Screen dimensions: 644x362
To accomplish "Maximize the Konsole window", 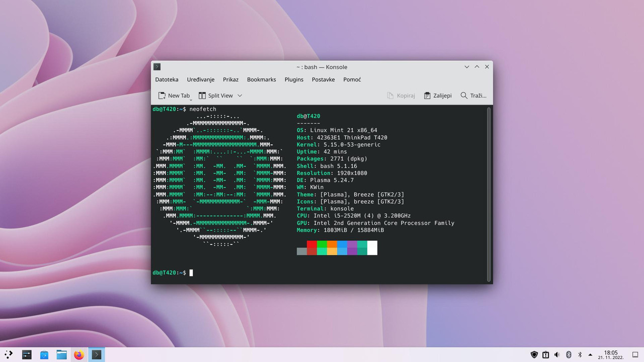I will (x=477, y=67).
